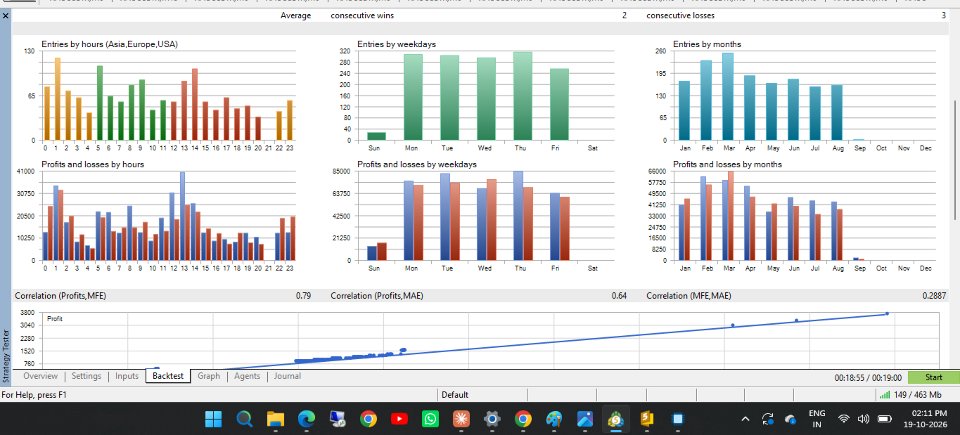Viewport: 960px width, 435px height.
Task: Click the 'Entries by months' title
Action: pos(707,44)
